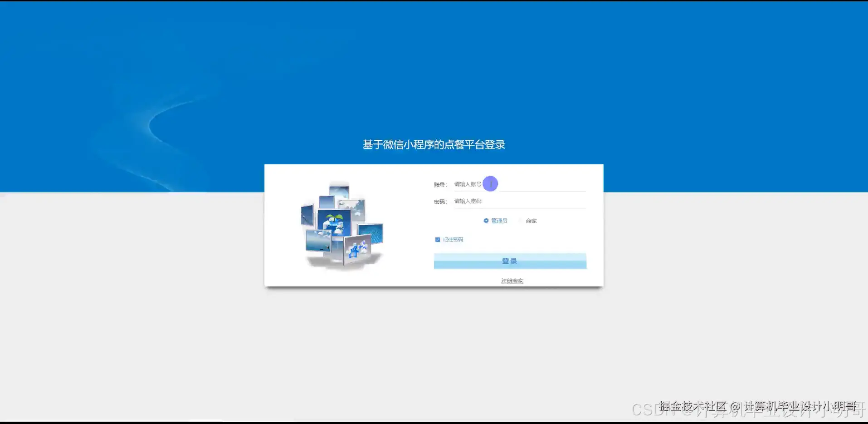The image size is (868, 424).
Task: Click the 登录 login button
Action: (x=510, y=261)
